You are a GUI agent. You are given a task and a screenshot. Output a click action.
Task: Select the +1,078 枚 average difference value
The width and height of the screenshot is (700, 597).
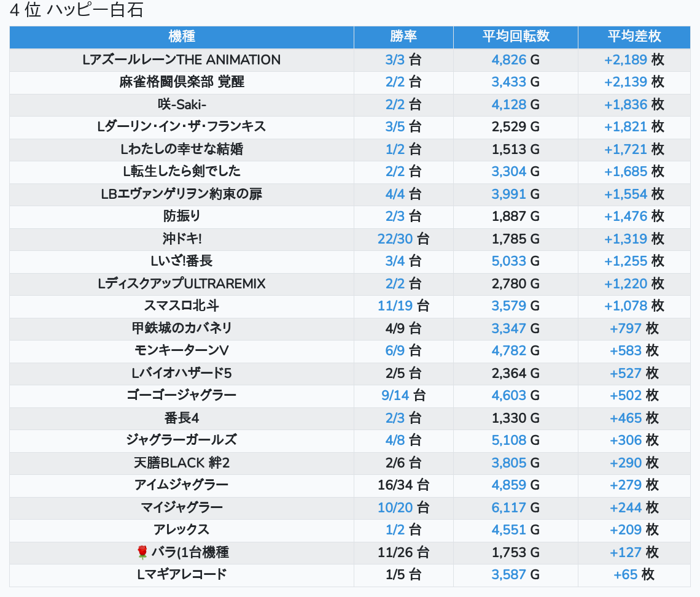634,306
